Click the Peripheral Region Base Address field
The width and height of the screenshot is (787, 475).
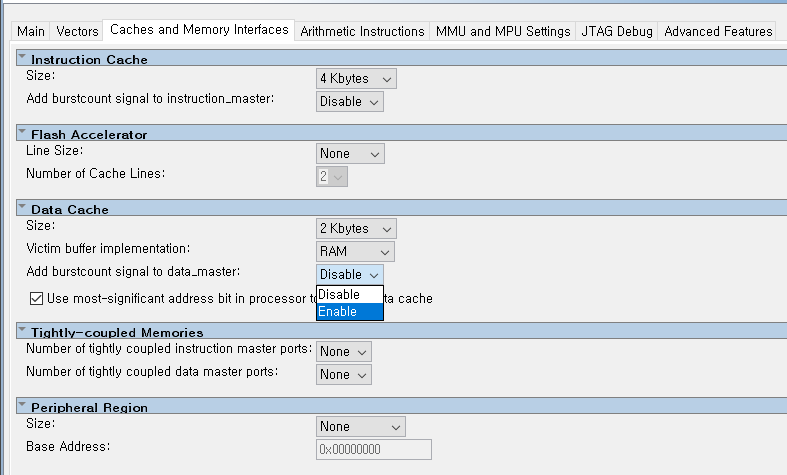coord(374,449)
